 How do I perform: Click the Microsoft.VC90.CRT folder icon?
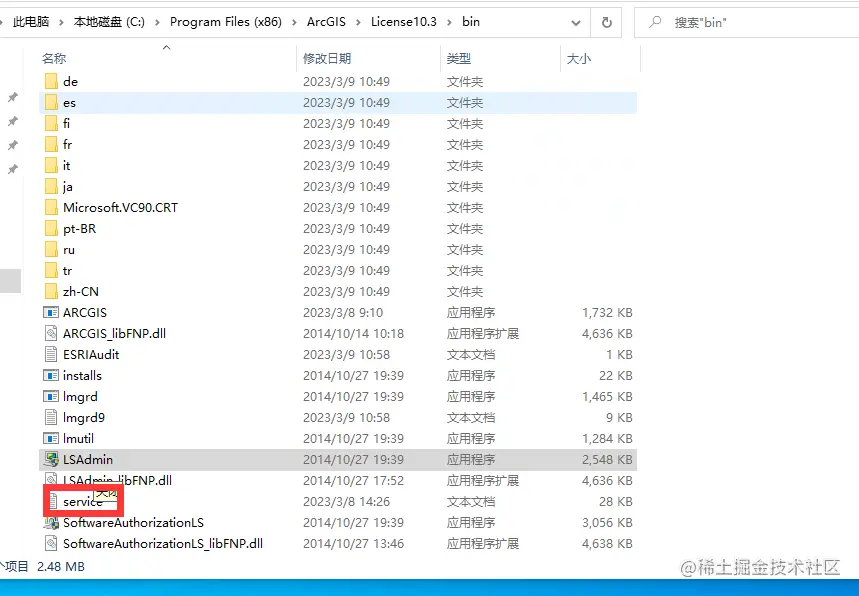point(51,208)
